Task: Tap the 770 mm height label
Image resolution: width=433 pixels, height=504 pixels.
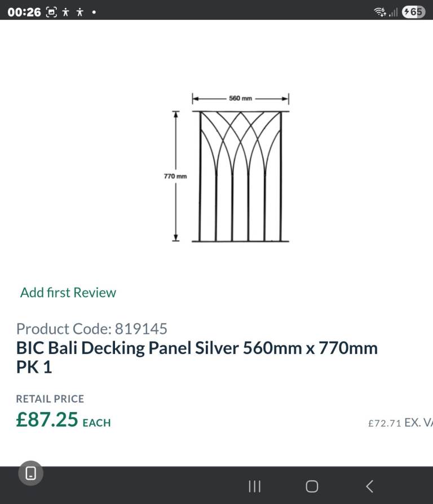Action: 175,176
